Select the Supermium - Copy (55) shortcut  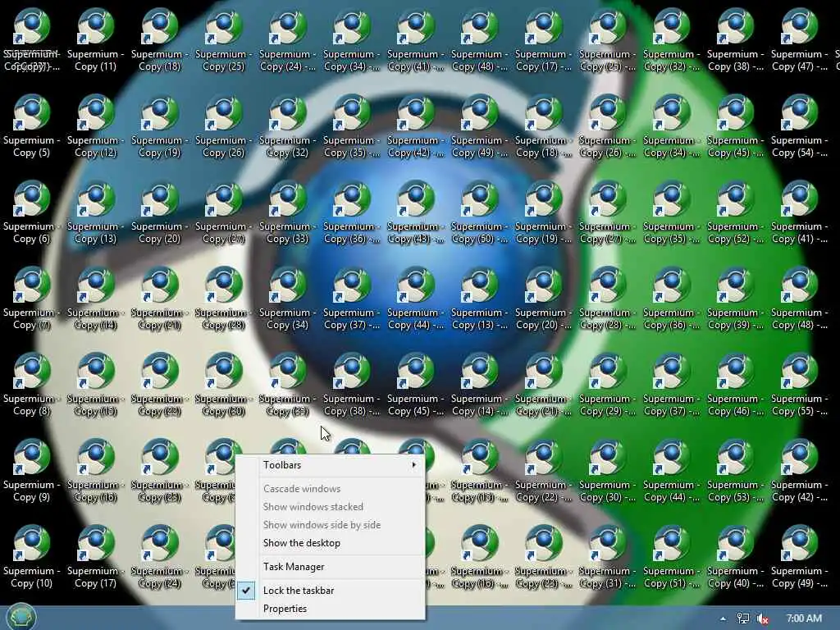(x=799, y=386)
